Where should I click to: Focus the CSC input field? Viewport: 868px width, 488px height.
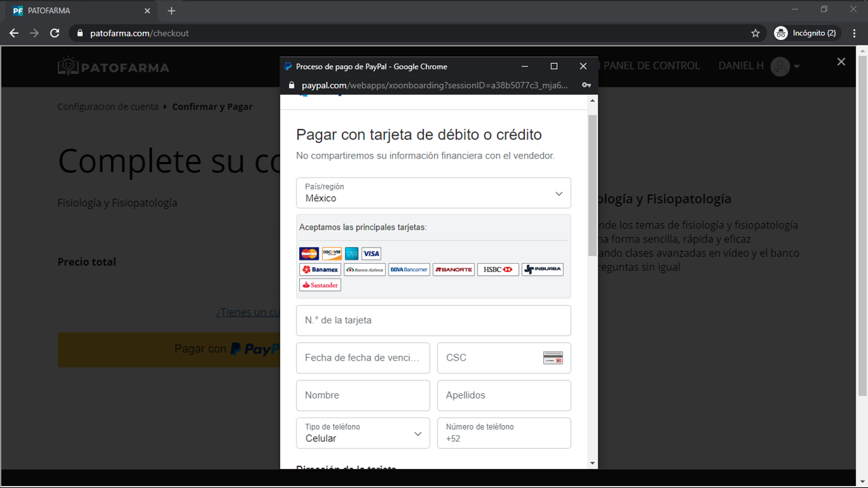point(504,358)
